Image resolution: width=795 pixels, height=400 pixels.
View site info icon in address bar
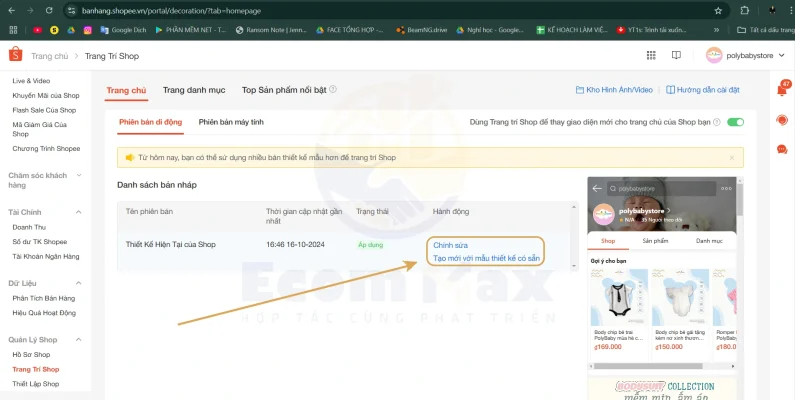coord(71,11)
